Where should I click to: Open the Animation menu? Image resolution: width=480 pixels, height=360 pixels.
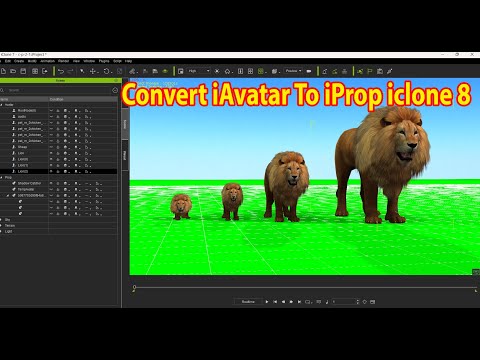point(47,61)
